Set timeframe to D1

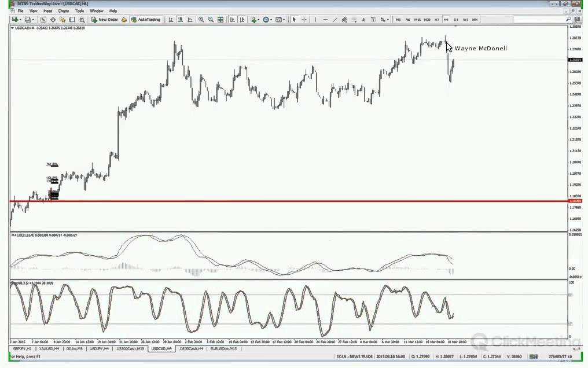click(455, 20)
